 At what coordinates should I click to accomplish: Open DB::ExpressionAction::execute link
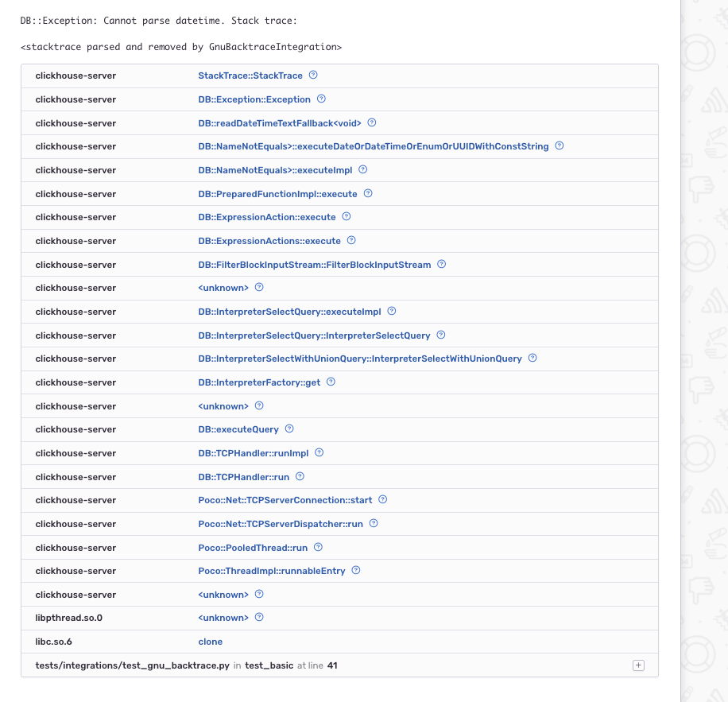point(267,217)
